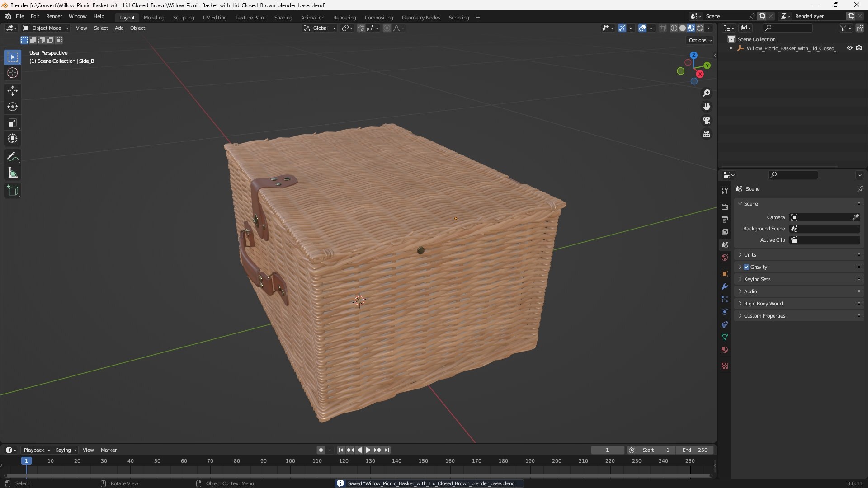The width and height of the screenshot is (868, 488).
Task: Open the World properties tab
Action: [725, 258]
